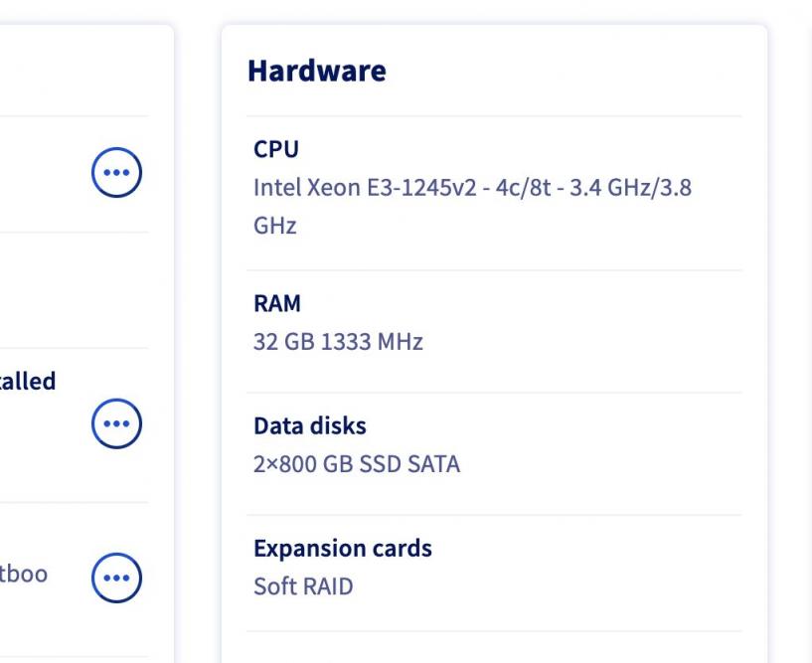Click the 2×800 GB SSD SATA value
The height and width of the screenshot is (663, 812).
[357, 464]
